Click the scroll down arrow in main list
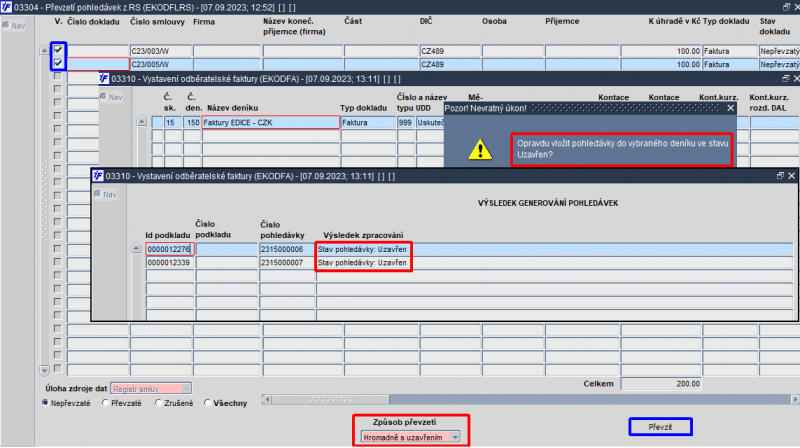Viewport: 800px width, 448px height. (x=44, y=370)
